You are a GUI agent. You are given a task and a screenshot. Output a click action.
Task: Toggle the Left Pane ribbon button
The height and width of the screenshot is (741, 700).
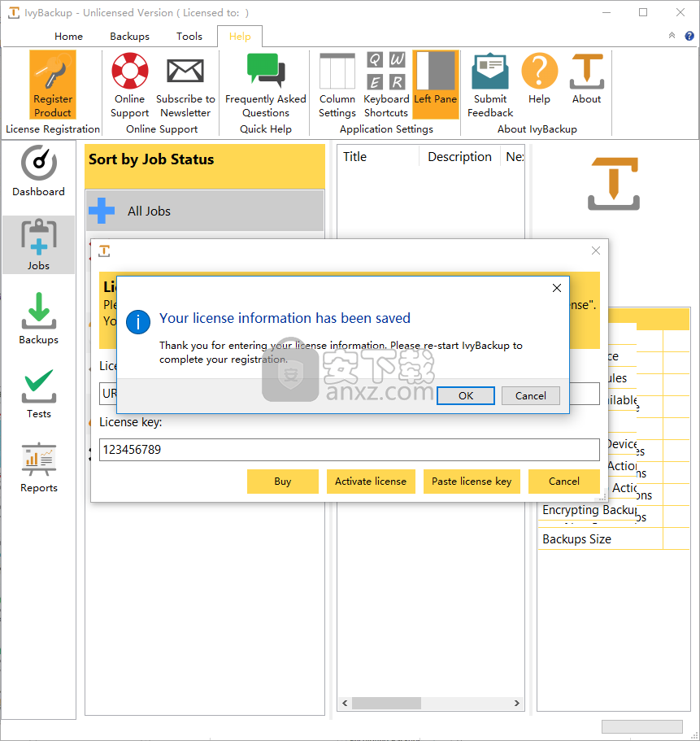[x=436, y=84]
